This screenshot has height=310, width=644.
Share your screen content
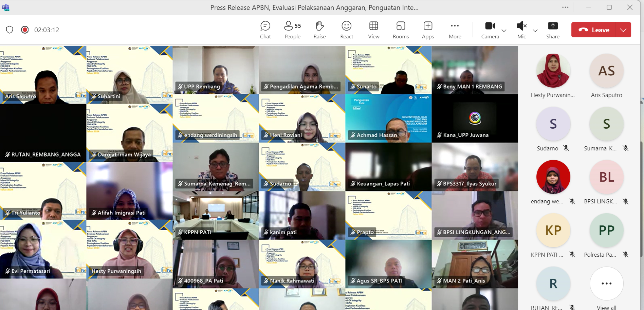553,30
